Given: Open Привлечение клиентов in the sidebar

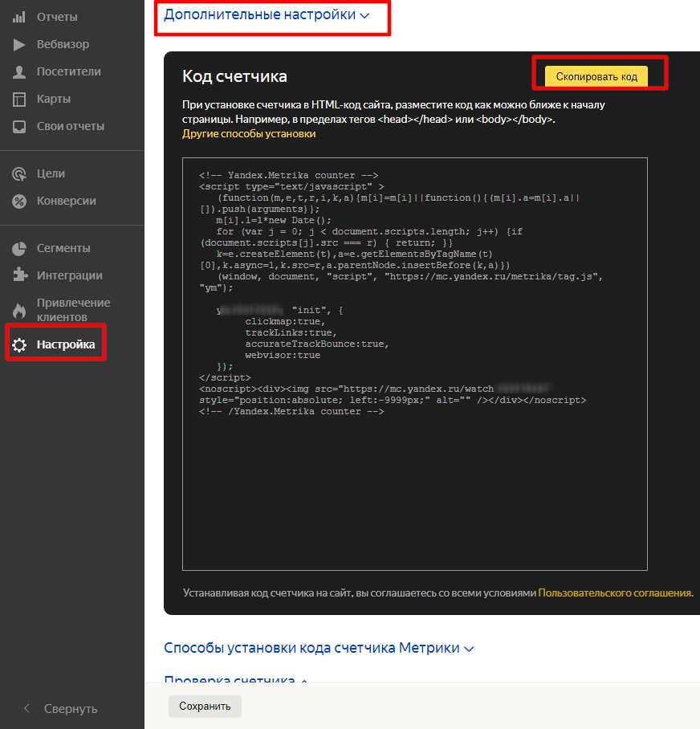Looking at the screenshot, I should coord(72,310).
